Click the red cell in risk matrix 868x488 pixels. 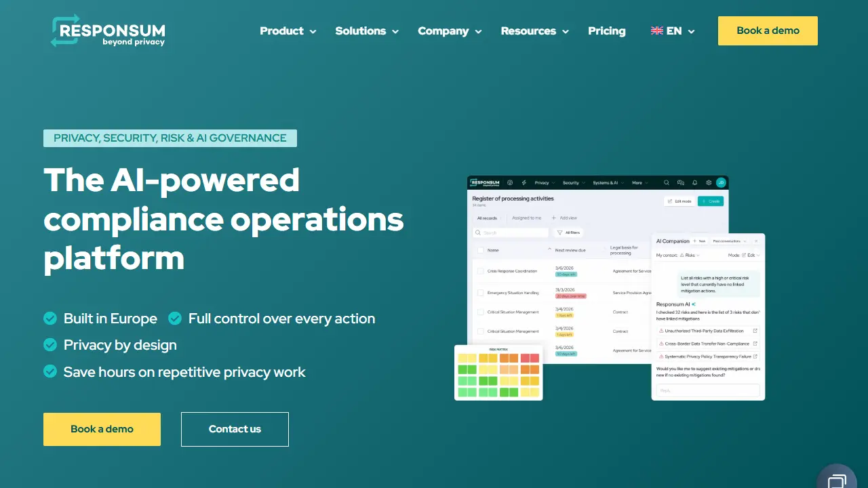[530, 358]
